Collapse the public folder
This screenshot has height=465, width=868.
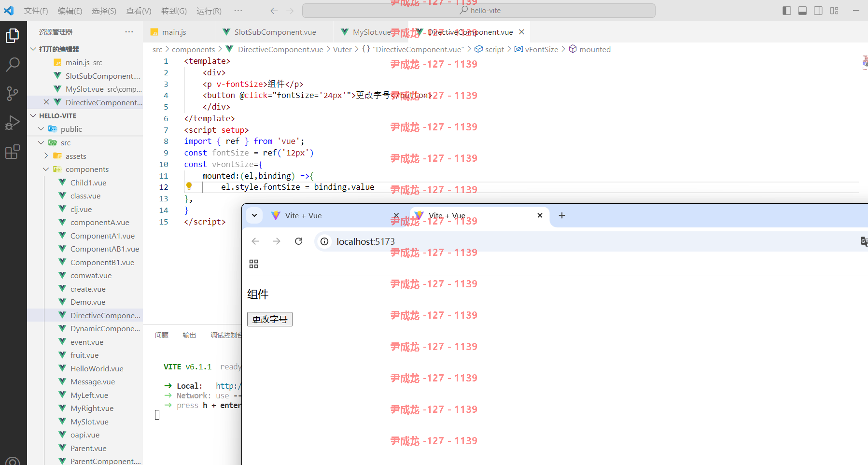pyautogui.click(x=41, y=129)
